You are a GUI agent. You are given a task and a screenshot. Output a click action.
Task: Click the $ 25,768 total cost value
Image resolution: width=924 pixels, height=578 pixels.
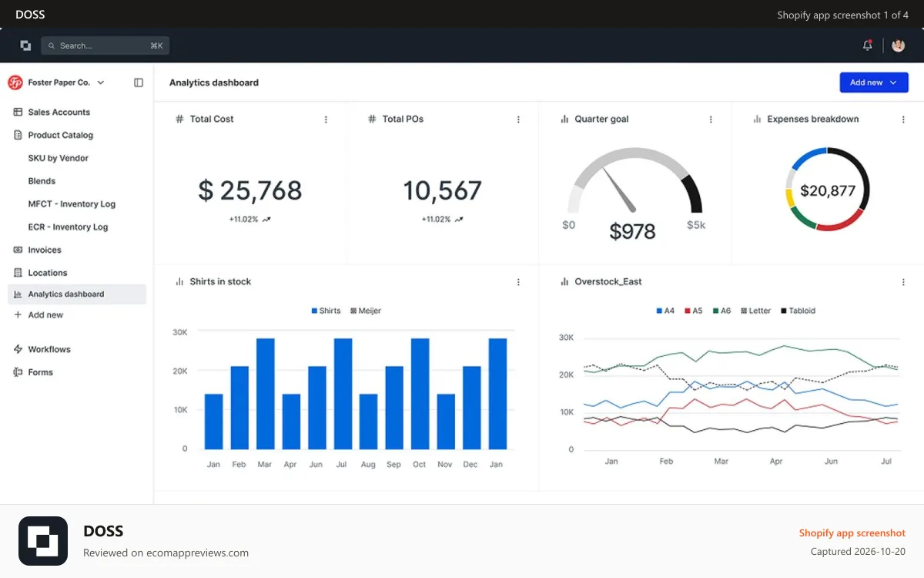tap(250, 190)
